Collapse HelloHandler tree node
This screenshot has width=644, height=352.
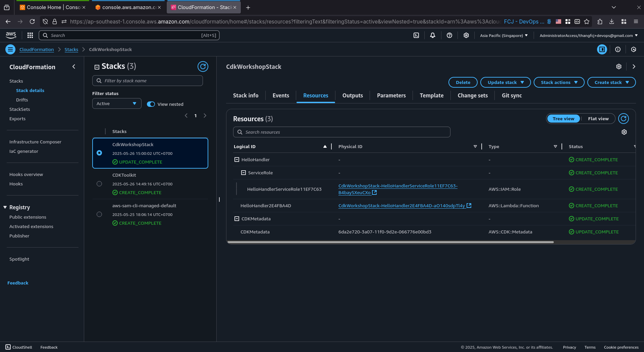[x=237, y=160]
